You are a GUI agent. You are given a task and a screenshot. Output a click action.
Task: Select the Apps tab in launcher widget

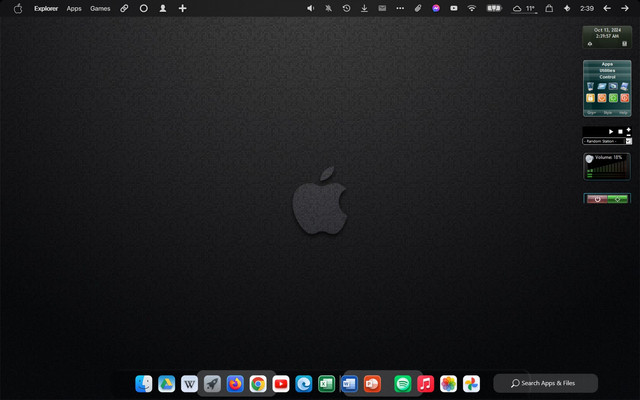[x=607, y=64]
